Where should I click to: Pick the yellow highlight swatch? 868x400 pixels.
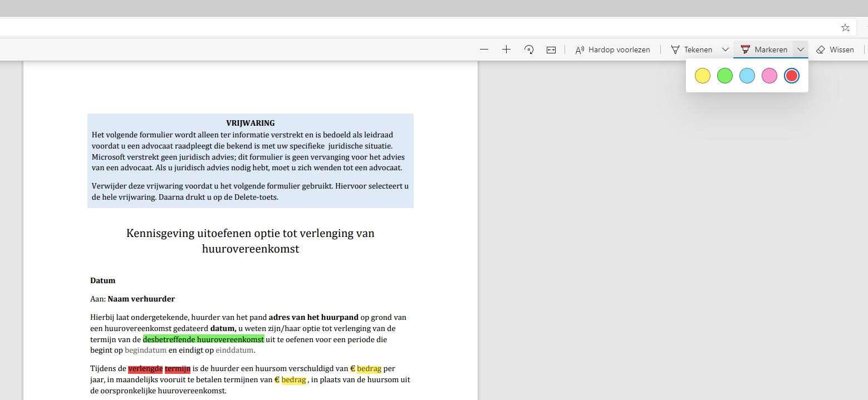pos(702,75)
